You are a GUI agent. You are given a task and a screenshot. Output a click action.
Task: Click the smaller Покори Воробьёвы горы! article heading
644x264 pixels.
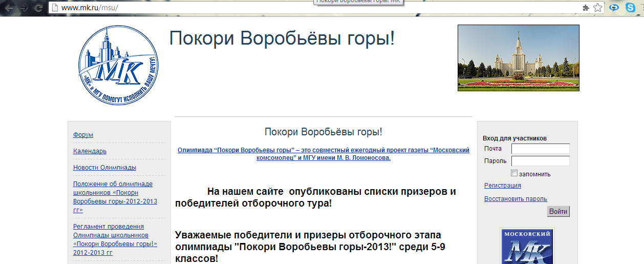[x=324, y=132]
